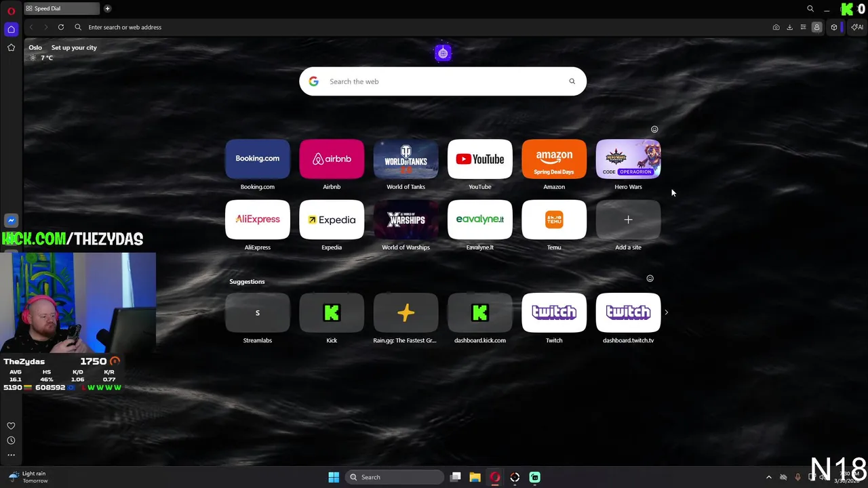
Task: Click the Add a site button
Action: coord(628,220)
